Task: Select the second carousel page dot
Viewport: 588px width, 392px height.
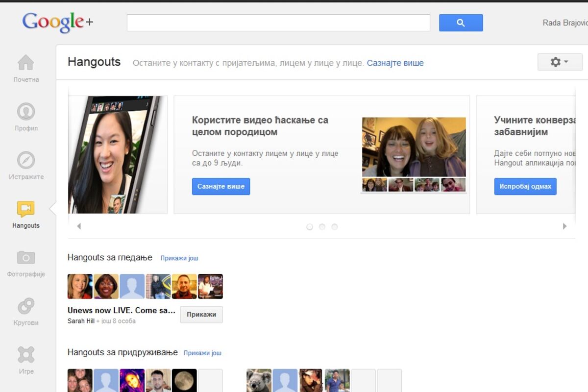Action: (x=322, y=227)
